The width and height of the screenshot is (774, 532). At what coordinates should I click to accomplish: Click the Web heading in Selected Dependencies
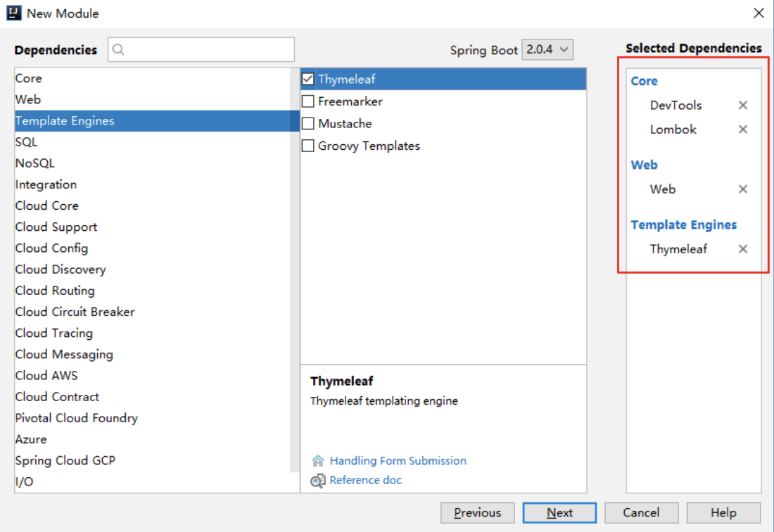644,165
